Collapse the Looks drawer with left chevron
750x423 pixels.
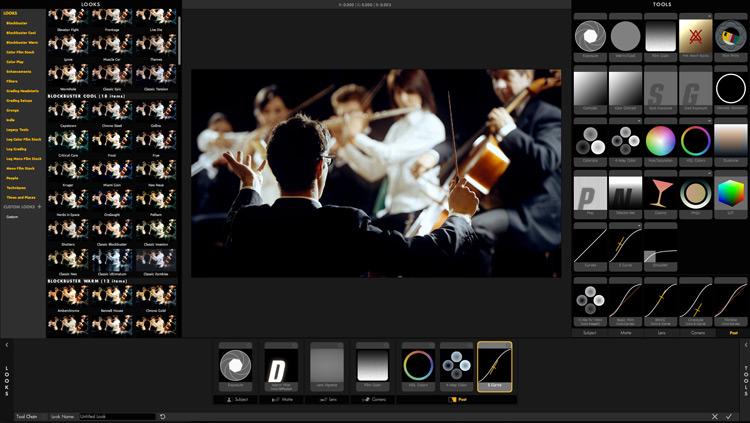[7, 345]
